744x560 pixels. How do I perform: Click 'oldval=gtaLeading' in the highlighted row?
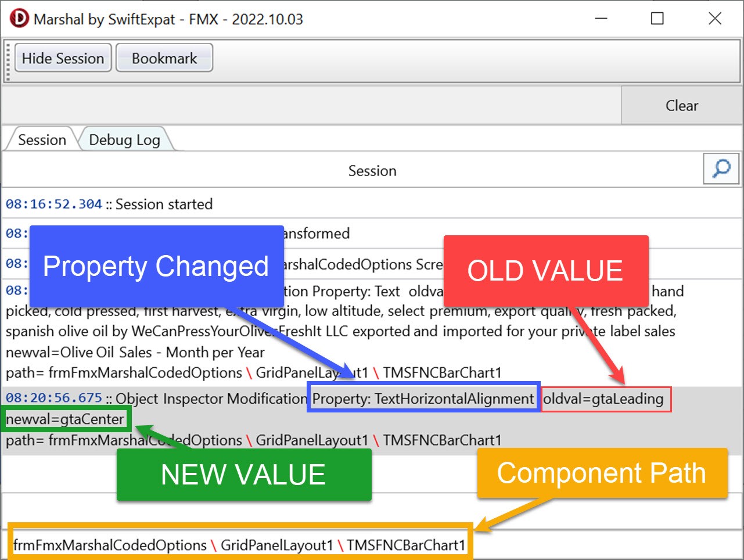pos(603,399)
